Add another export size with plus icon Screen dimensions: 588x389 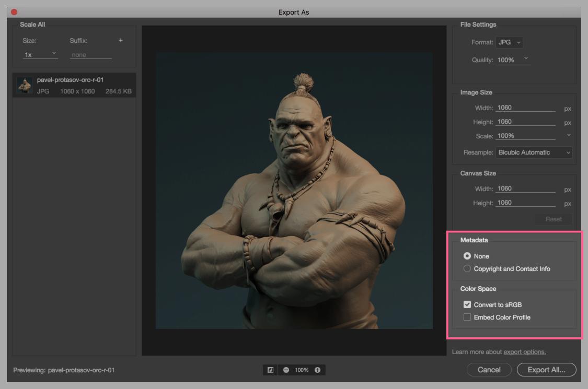(121, 41)
